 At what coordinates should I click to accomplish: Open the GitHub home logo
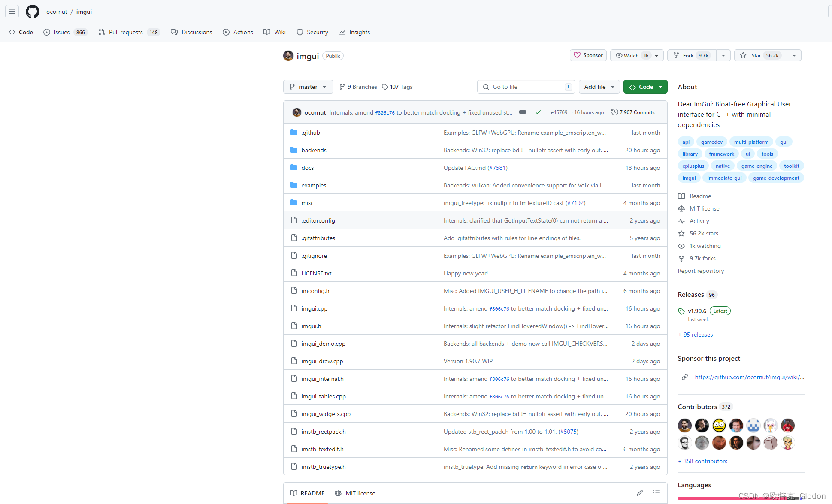(x=33, y=12)
